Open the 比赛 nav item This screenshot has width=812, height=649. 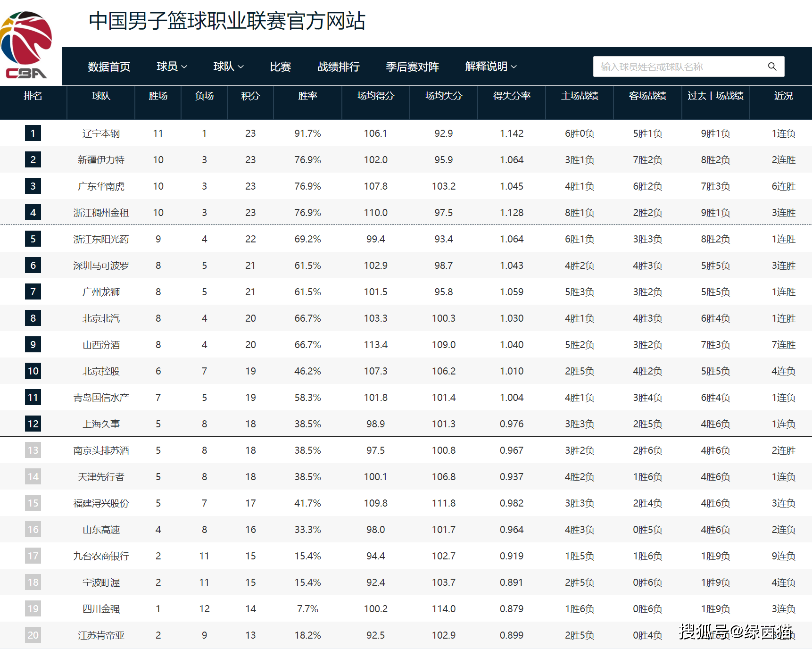pyautogui.click(x=280, y=67)
